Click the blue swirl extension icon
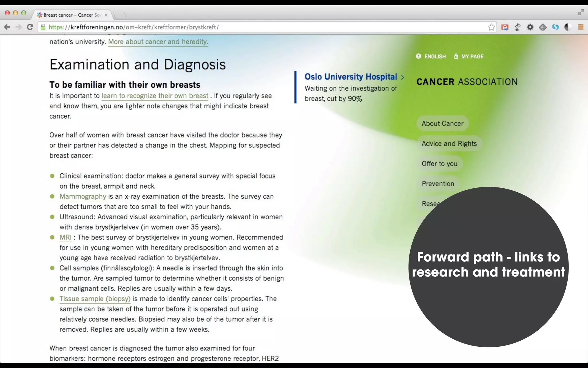 click(555, 27)
